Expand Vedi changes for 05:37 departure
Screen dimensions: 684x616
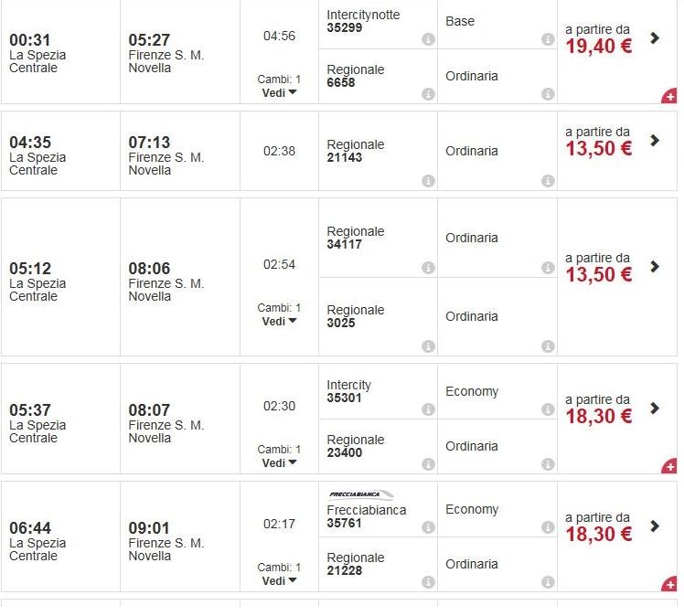click(279, 463)
